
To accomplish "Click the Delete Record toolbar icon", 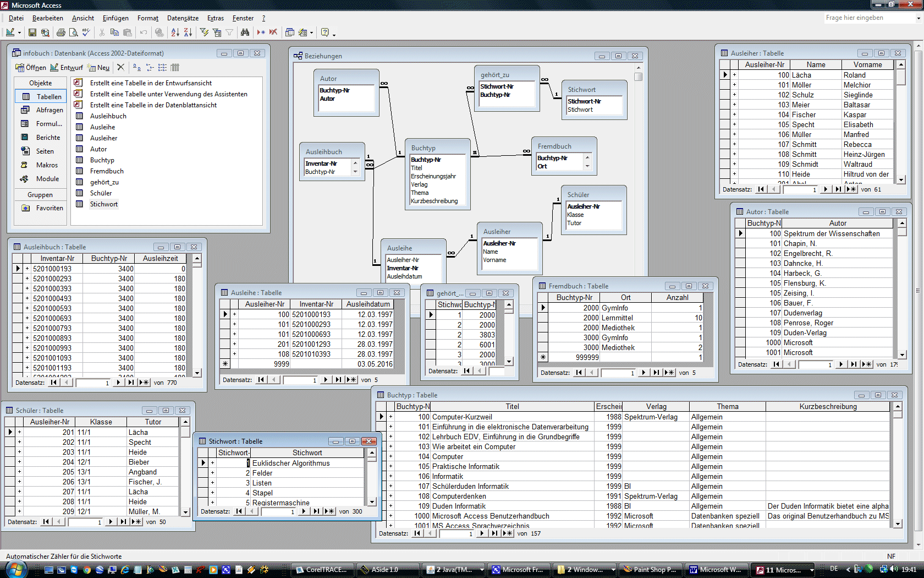I will point(273,32).
